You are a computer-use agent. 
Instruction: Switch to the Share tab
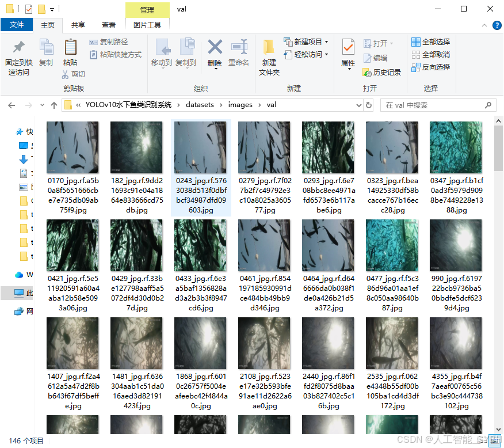coord(78,25)
